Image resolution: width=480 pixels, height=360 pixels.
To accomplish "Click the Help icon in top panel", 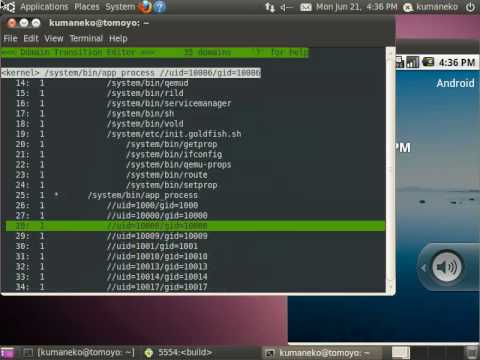I will pyautogui.click(x=160, y=7).
